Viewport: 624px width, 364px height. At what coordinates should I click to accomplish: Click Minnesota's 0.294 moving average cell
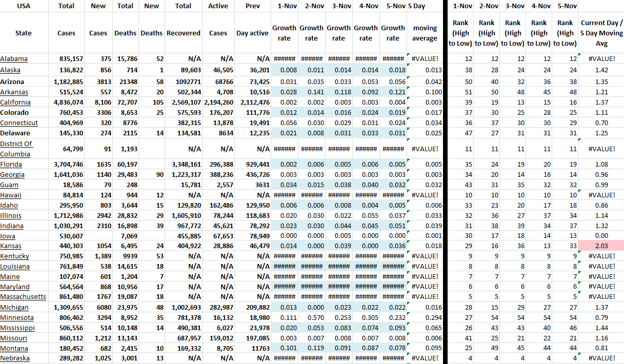click(425, 318)
